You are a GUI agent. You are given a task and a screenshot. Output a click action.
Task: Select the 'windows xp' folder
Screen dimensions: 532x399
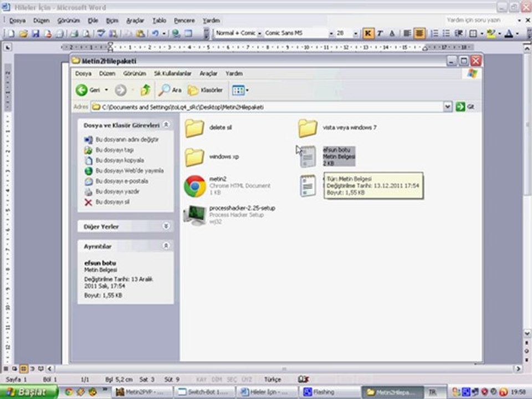[x=212, y=157]
